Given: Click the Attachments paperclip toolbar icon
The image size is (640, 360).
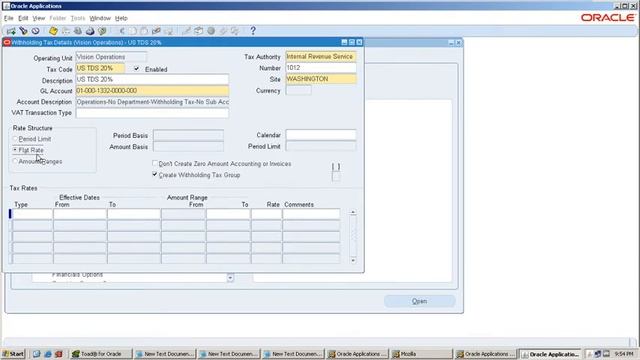Looking at the screenshot, I should pos(223,31).
